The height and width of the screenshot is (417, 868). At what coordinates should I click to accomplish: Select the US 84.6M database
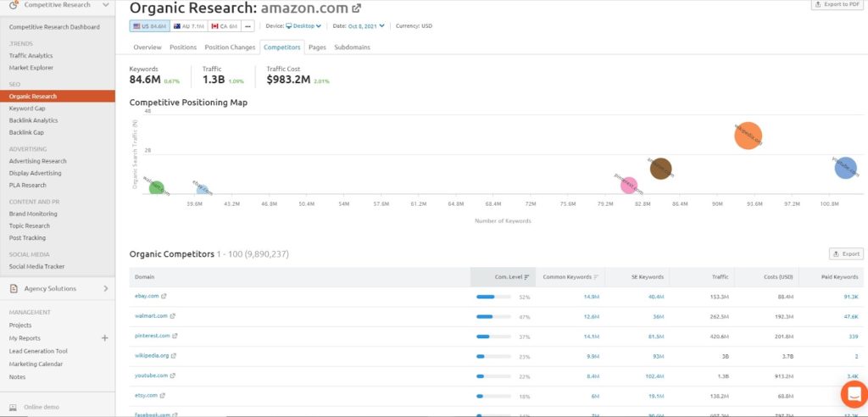pos(149,26)
